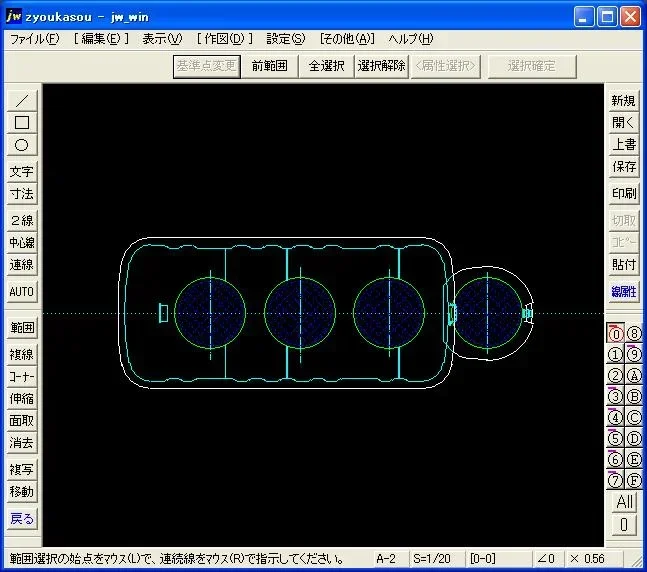Open the その他(A) menu
The image size is (647, 572).
(x=347, y=39)
